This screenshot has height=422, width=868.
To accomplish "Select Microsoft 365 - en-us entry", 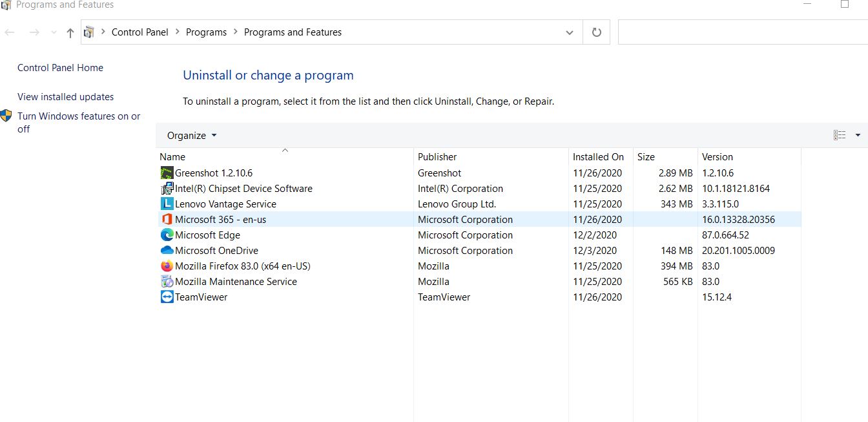I will point(479,220).
